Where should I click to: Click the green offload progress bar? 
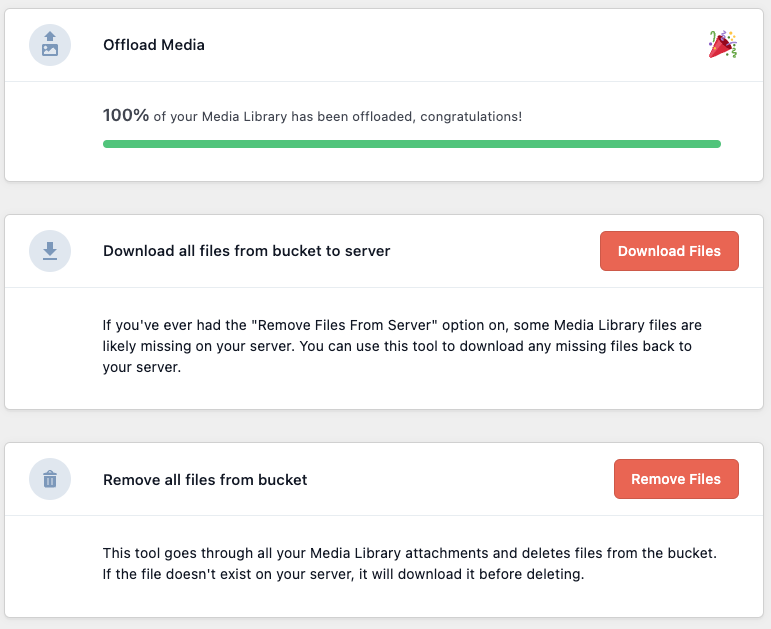412,144
